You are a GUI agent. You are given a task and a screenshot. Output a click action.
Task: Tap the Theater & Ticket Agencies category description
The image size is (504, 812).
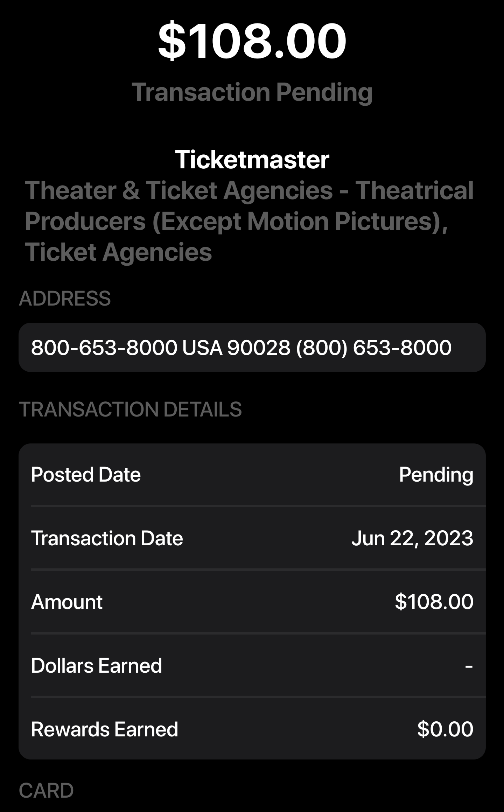[248, 221]
